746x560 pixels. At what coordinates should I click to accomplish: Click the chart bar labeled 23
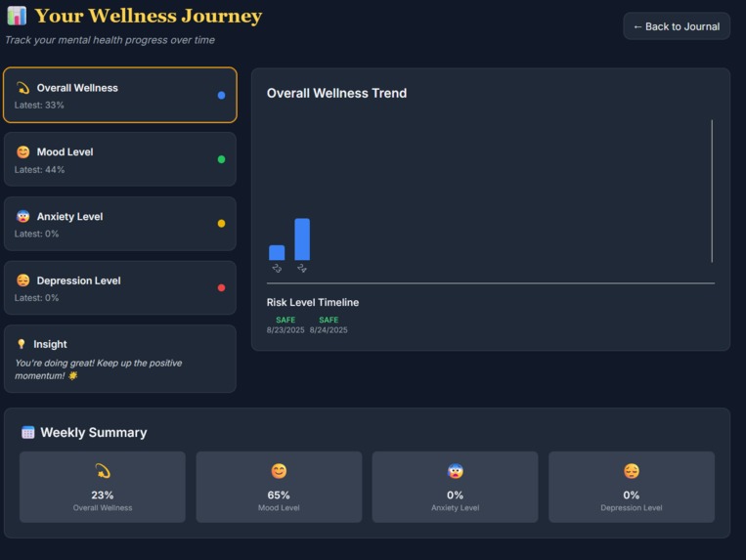[x=277, y=252]
